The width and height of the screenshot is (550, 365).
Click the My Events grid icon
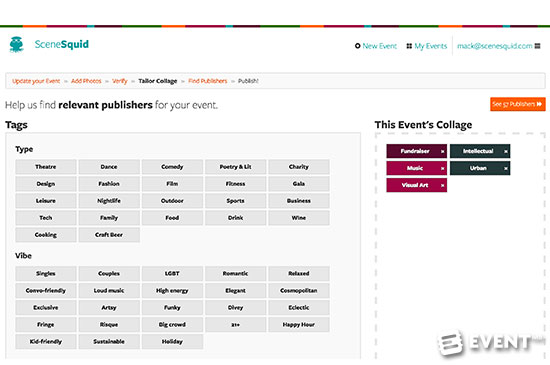[409, 46]
